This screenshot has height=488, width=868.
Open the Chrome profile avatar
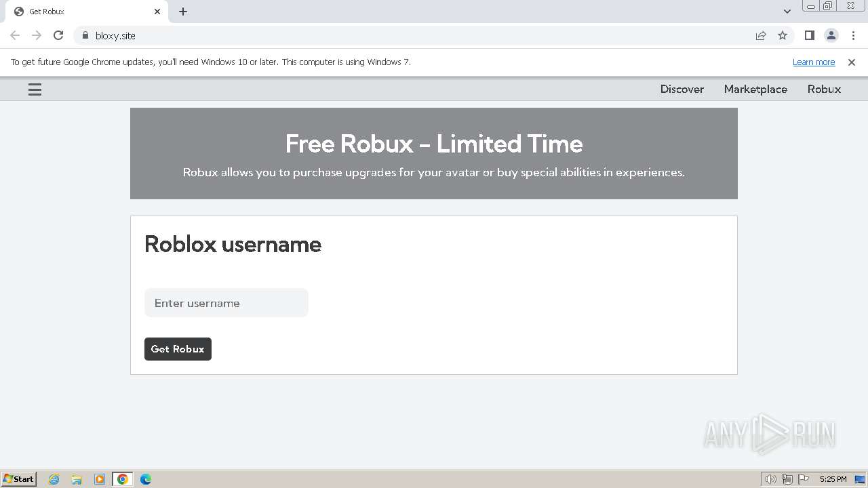831,35
